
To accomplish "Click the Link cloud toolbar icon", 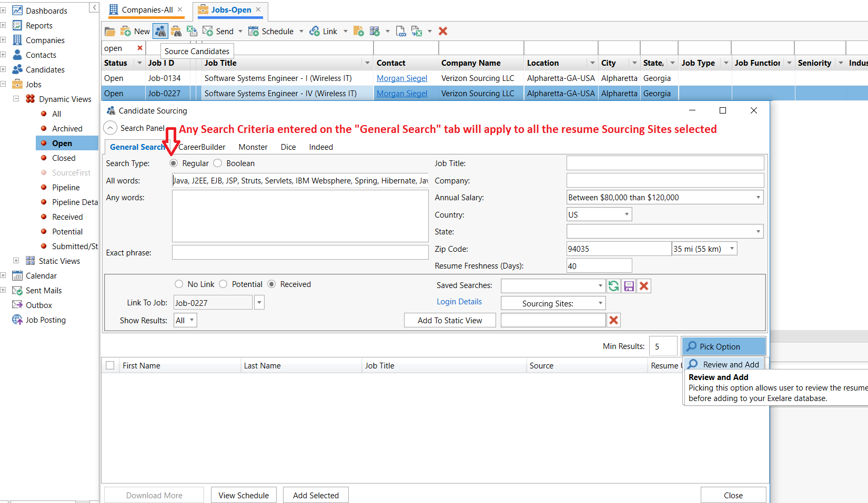I will coord(315,32).
